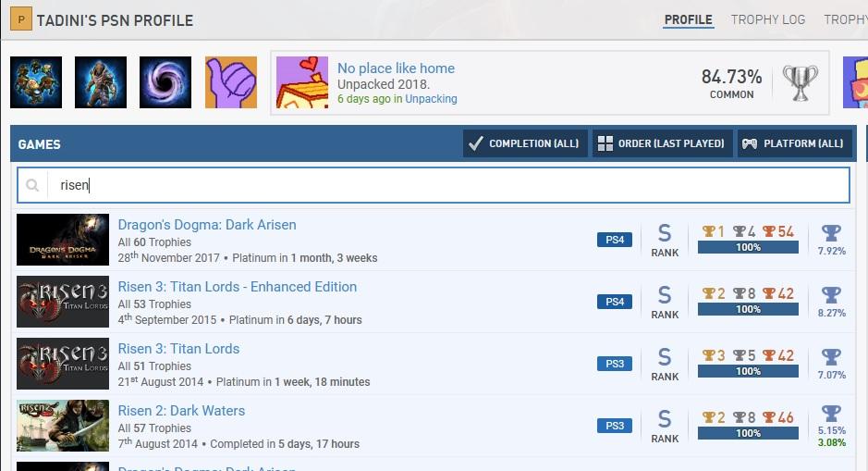Open the armored character trophy thumbnail

(x=101, y=82)
